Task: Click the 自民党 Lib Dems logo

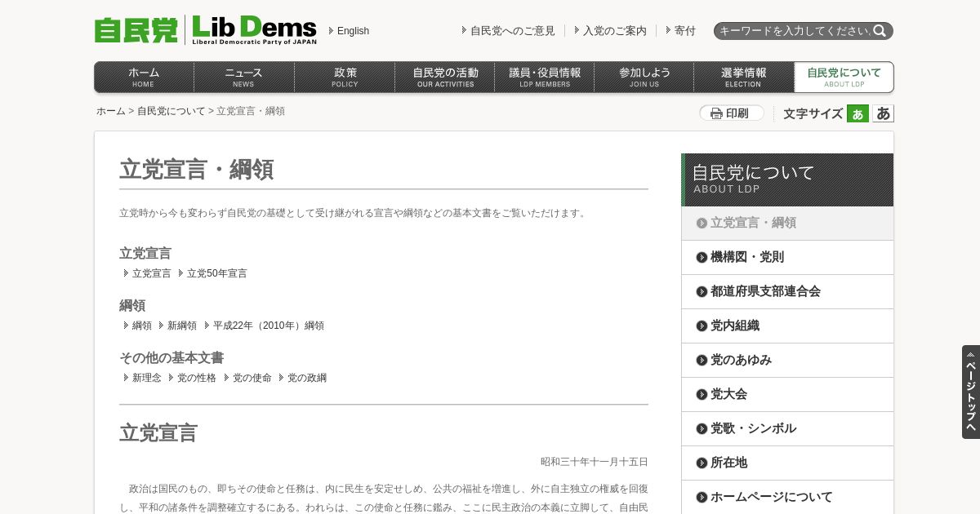Action: coord(206,30)
